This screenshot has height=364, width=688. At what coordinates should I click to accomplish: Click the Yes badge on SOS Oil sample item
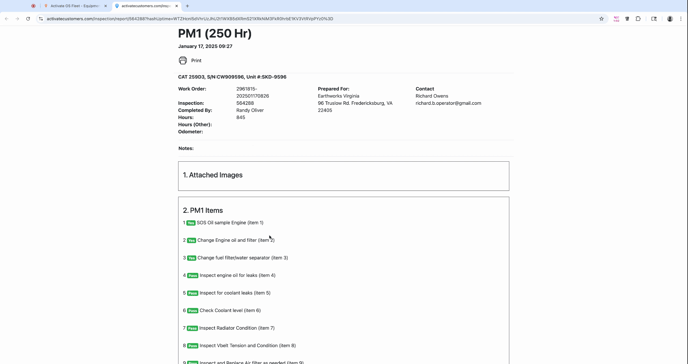coord(191,223)
